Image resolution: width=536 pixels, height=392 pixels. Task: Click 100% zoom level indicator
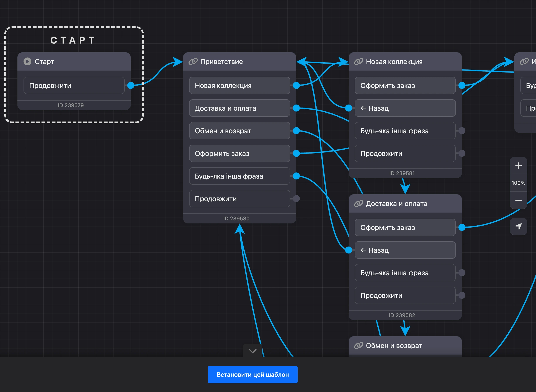(x=518, y=183)
